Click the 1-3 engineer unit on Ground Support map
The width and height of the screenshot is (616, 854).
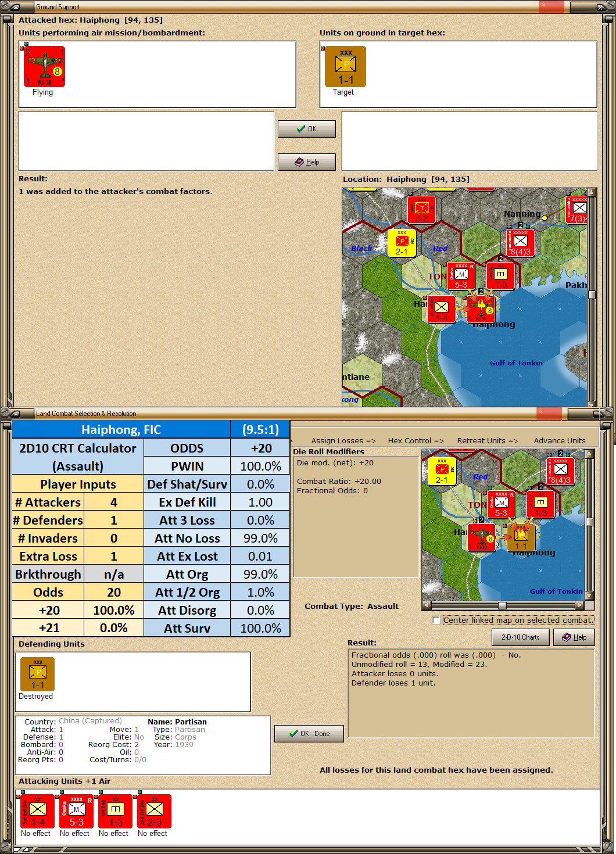tap(500, 276)
